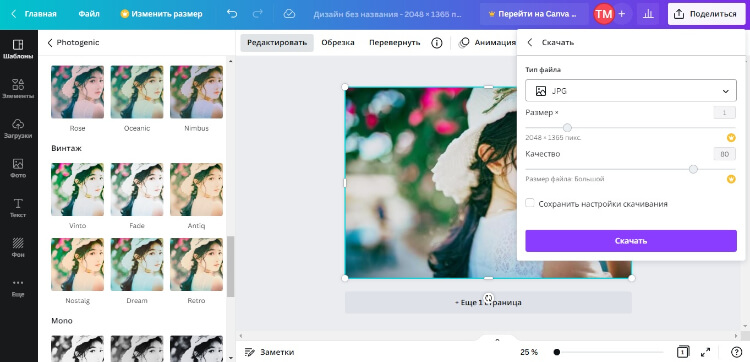Open the Шаблоны sidebar panel
Viewport: 750px width, 362px height.
(x=18, y=49)
